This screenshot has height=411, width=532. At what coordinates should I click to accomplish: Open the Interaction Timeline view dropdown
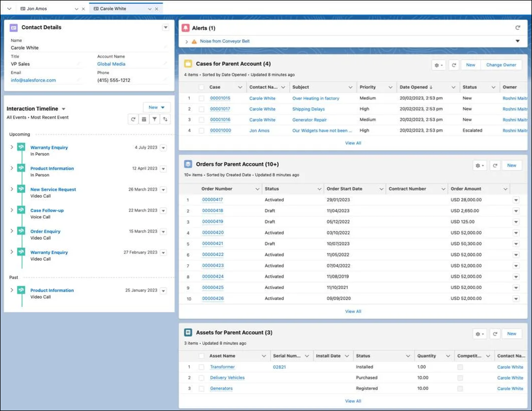coord(63,109)
